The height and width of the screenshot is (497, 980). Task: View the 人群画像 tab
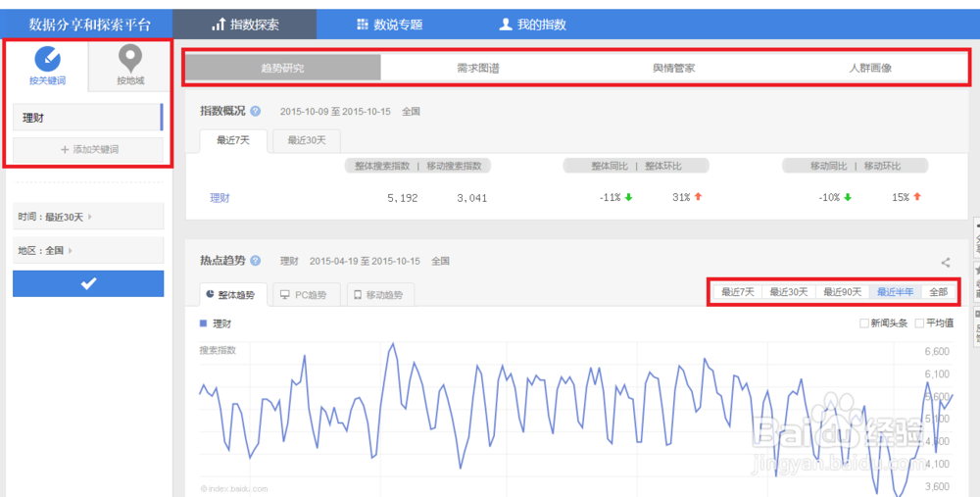(x=870, y=68)
